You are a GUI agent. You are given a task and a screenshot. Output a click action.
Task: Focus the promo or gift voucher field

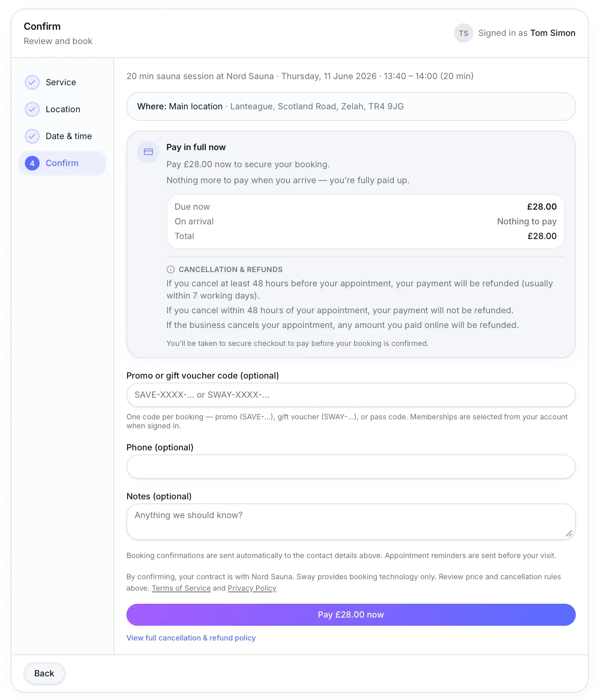point(351,395)
